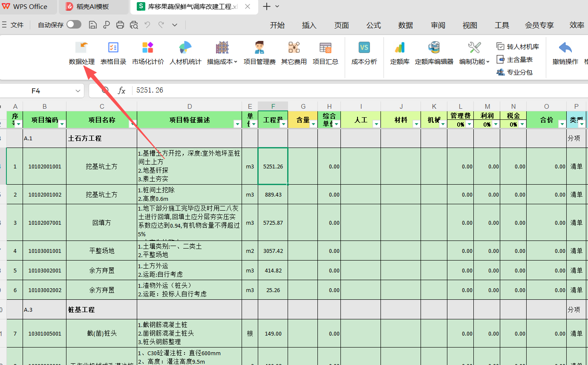Screen dimensions: 588x365
Task: Switch to the WPS Office tab
Action: click(29, 6)
